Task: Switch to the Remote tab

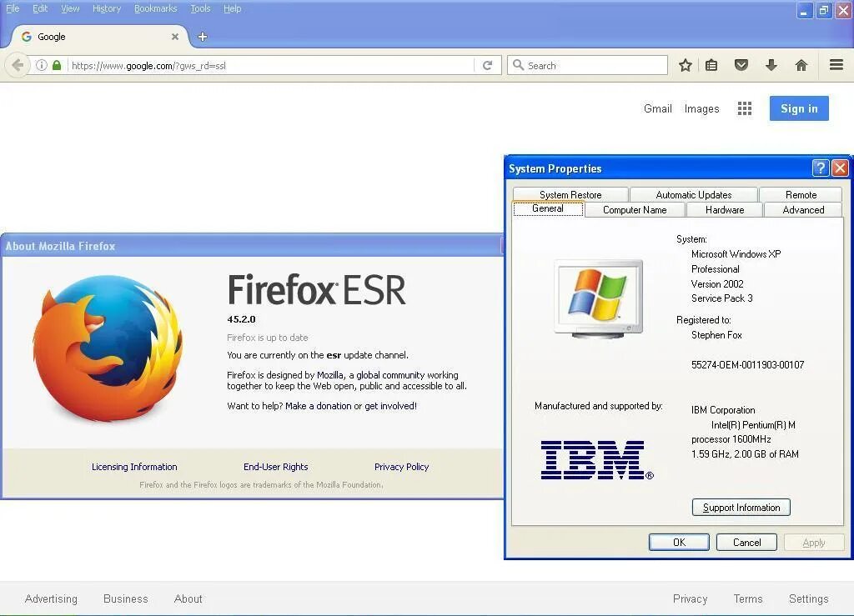Action: pos(801,195)
